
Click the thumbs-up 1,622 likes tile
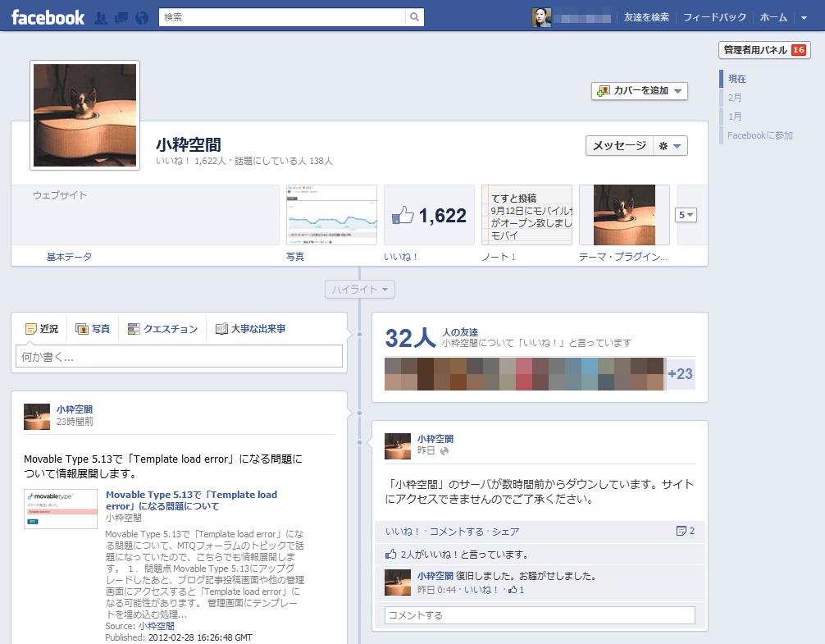point(430,215)
